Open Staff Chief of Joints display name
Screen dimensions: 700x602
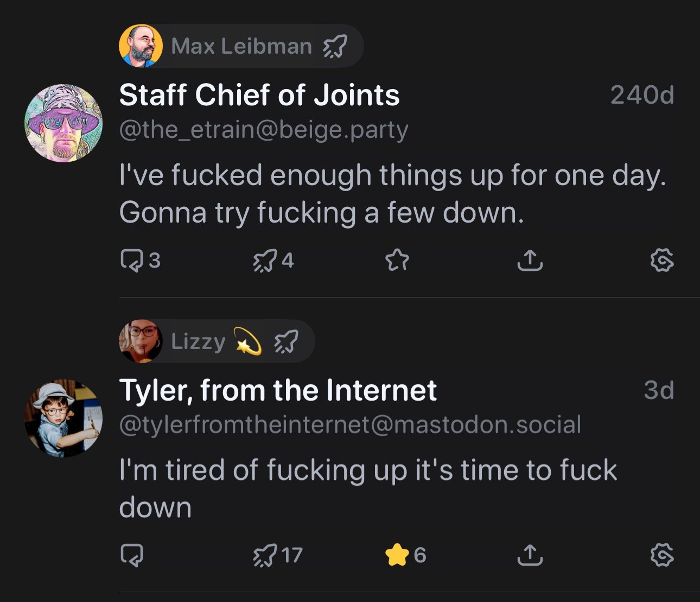259,95
